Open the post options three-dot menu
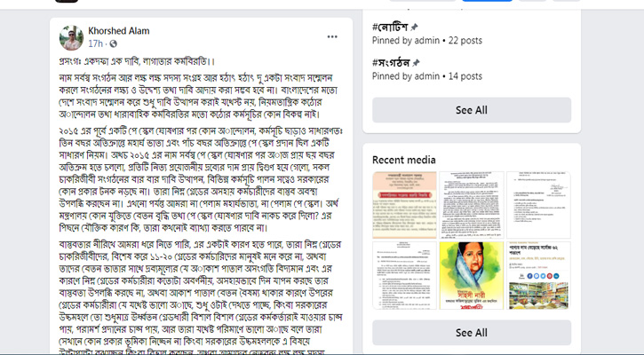This screenshot has width=644, height=355. (x=332, y=37)
